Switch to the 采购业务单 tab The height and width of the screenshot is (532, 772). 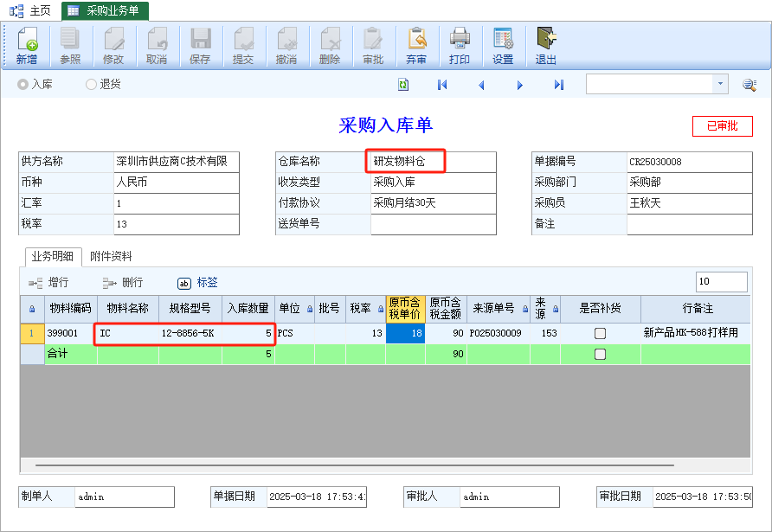(x=105, y=11)
